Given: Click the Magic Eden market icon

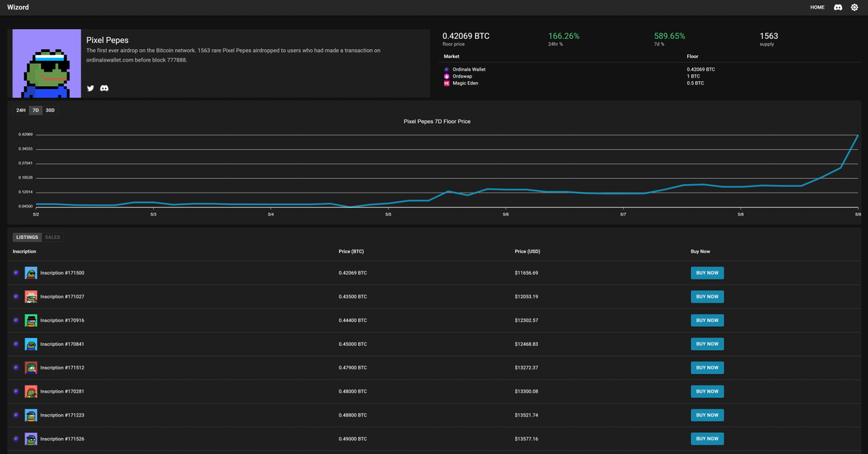Looking at the screenshot, I should click(446, 83).
